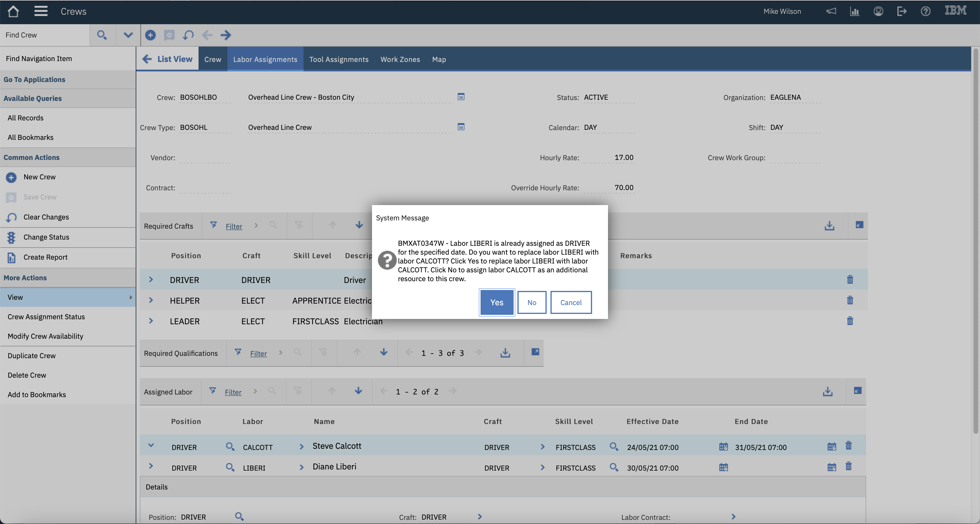Open the bulletin board megaphone icon
980x524 pixels.
pyautogui.click(x=831, y=12)
